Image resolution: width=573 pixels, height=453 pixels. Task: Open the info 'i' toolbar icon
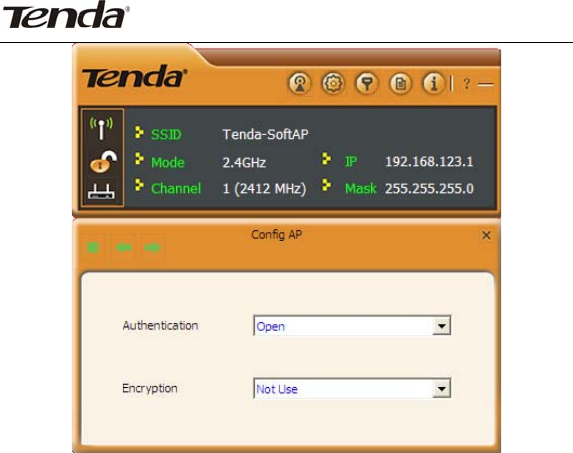click(x=433, y=84)
